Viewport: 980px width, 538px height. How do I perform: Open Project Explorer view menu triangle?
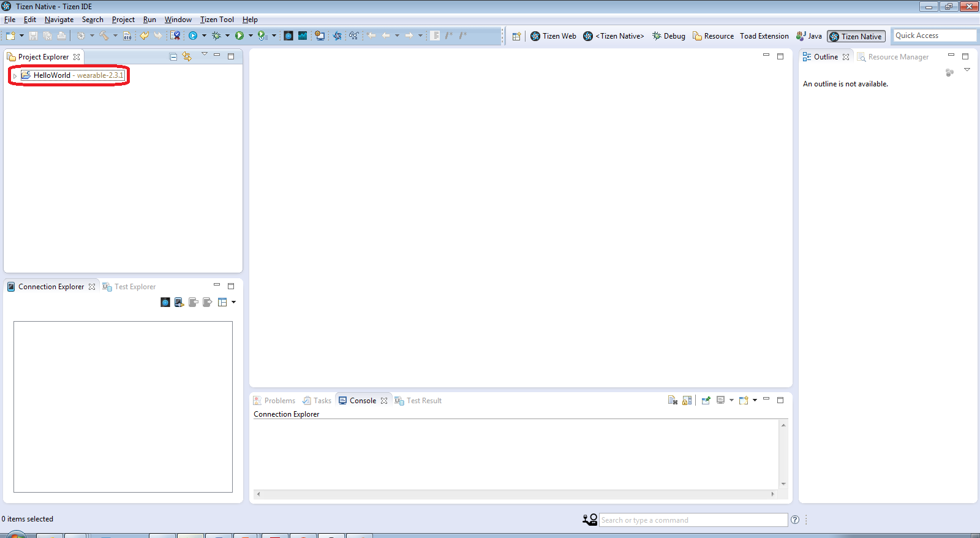[205, 55]
